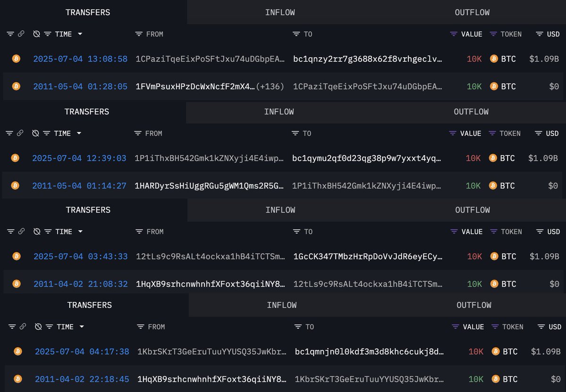Open the TIME sort dropdown in the second table

coord(78,133)
